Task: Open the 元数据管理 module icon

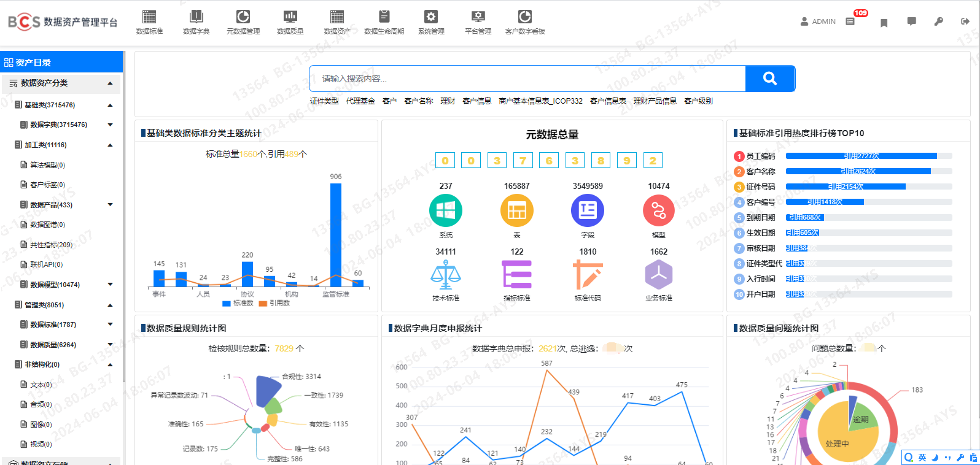Action: 243,17
